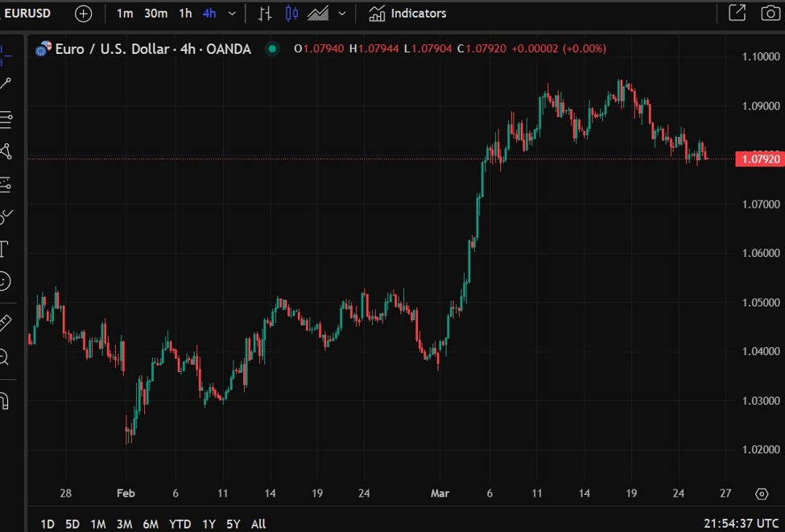Open the Indicators dialog
This screenshot has height=532, width=785.
coord(407,14)
